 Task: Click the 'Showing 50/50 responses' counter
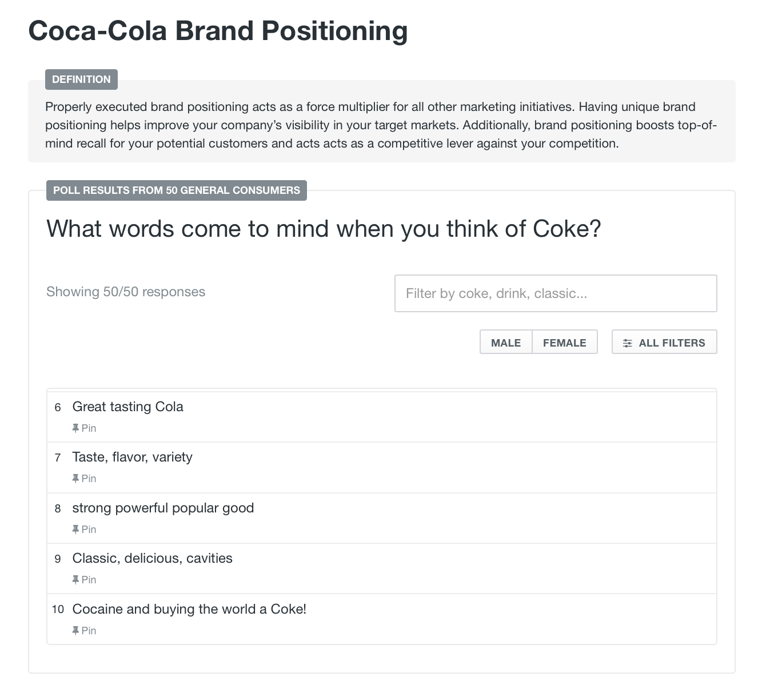click(x=126, y=292)
